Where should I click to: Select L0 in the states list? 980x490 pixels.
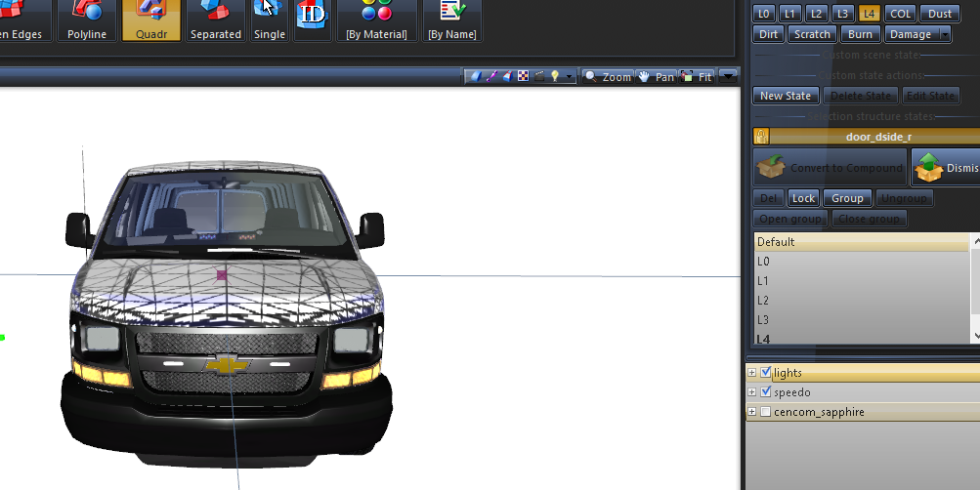click(862, 261)
